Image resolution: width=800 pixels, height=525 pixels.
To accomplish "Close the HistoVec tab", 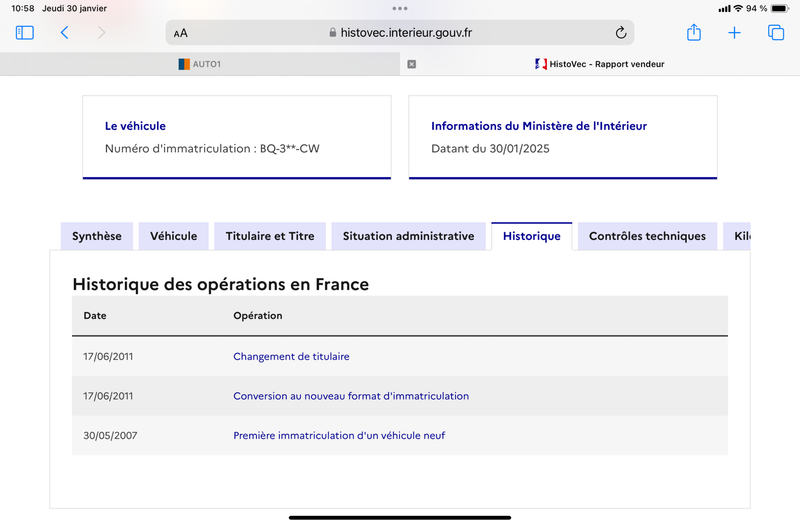I will click(412, 64).
